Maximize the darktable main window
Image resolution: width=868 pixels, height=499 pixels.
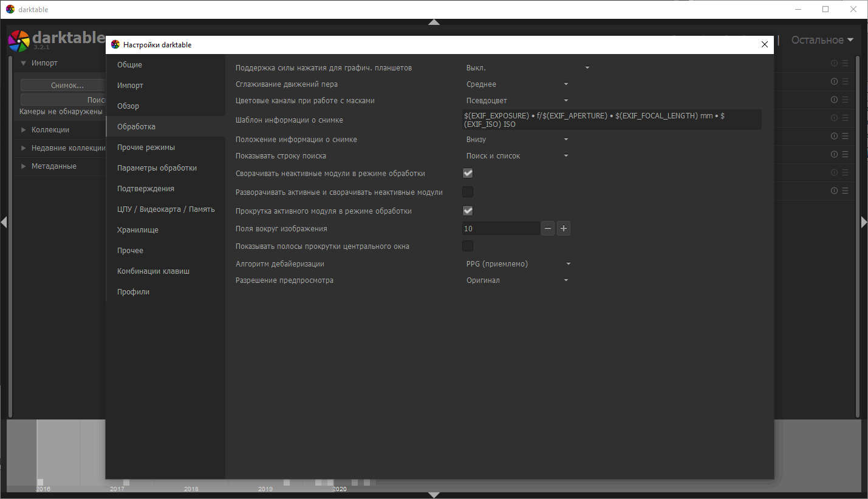pyautogui.click(x=825, y=9)
